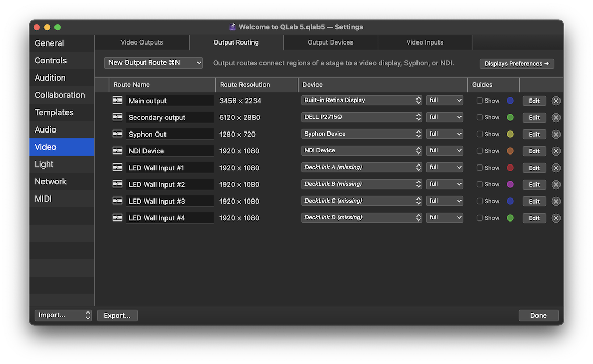
Task: Select Video in the settings sidebar
Action: pos(62,147)
